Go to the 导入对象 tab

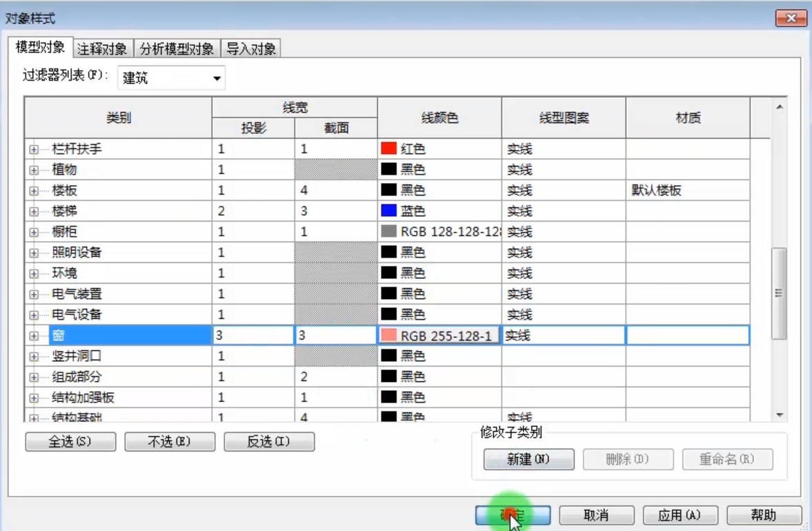[x=251, y=49]
